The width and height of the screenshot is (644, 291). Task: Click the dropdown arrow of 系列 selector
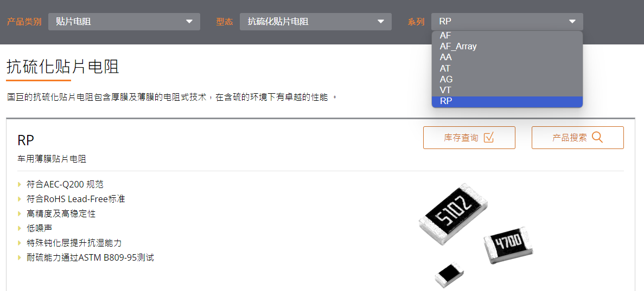point(572,22)
